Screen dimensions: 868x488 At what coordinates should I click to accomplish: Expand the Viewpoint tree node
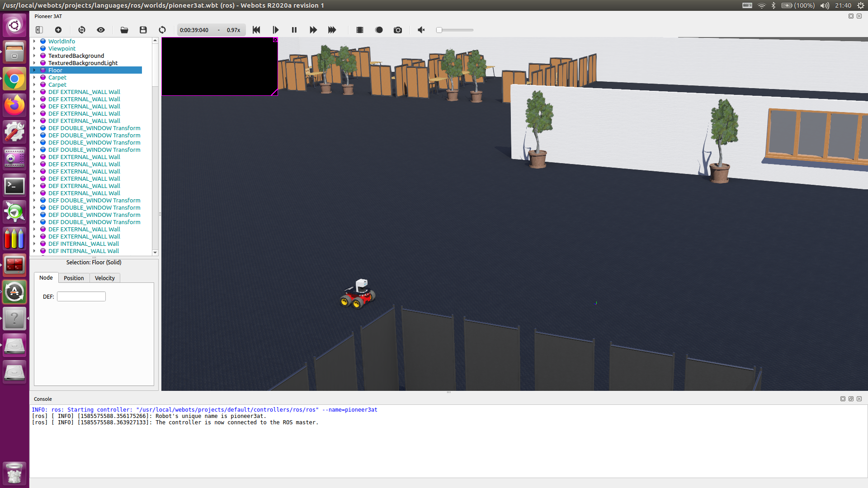point(34,48)
